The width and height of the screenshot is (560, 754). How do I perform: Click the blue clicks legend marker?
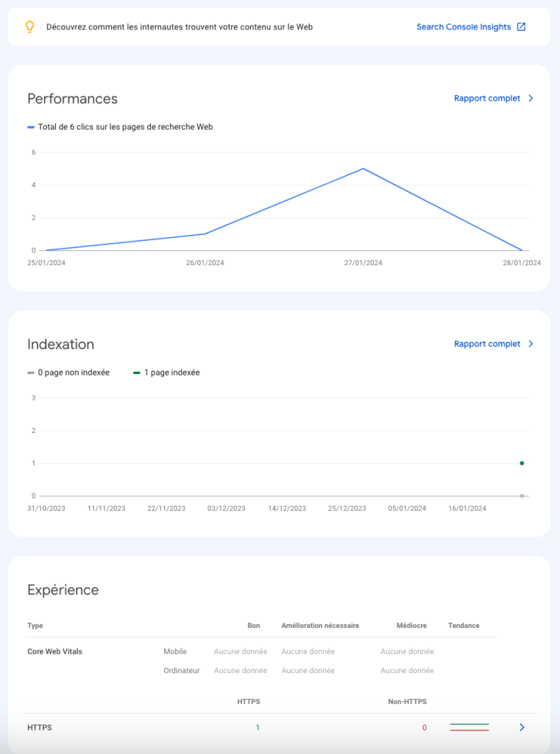point(31,127)
